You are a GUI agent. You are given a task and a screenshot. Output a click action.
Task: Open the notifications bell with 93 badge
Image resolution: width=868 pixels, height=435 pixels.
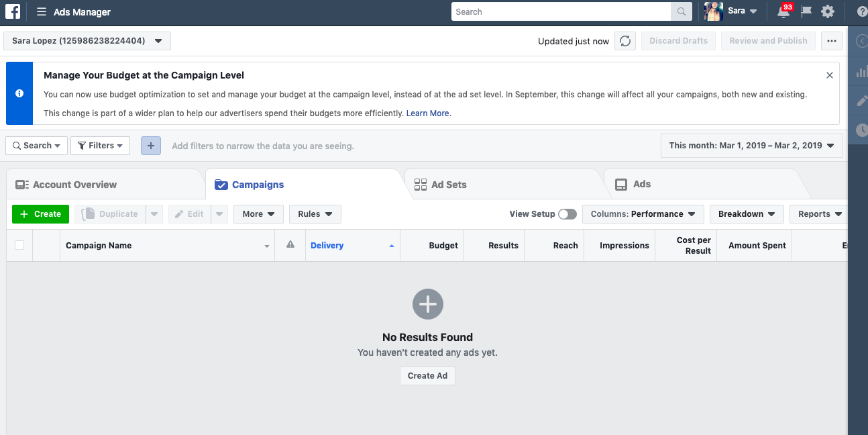(x=783, y=11)
